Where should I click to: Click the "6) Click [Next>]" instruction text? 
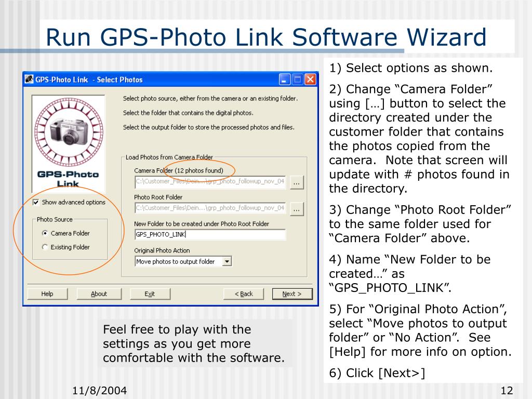(377, 373)
